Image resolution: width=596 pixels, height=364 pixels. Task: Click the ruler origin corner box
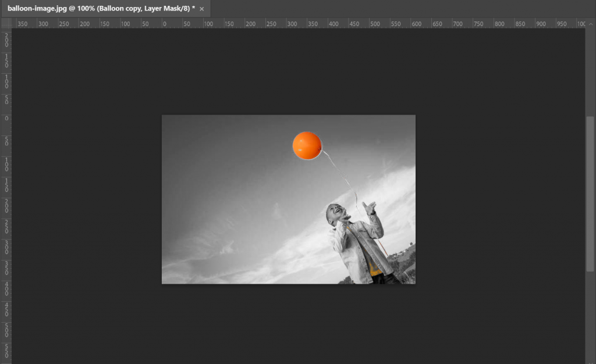click(6, 24)
